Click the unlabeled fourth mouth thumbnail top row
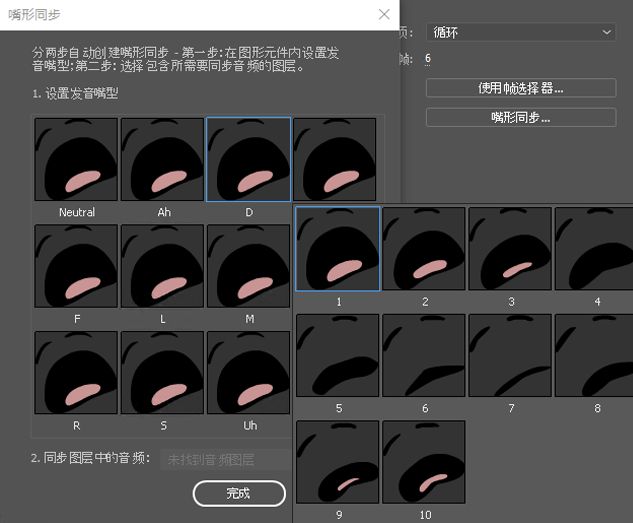This screenshot has height=523, width=633. click(x=335, y=159)
